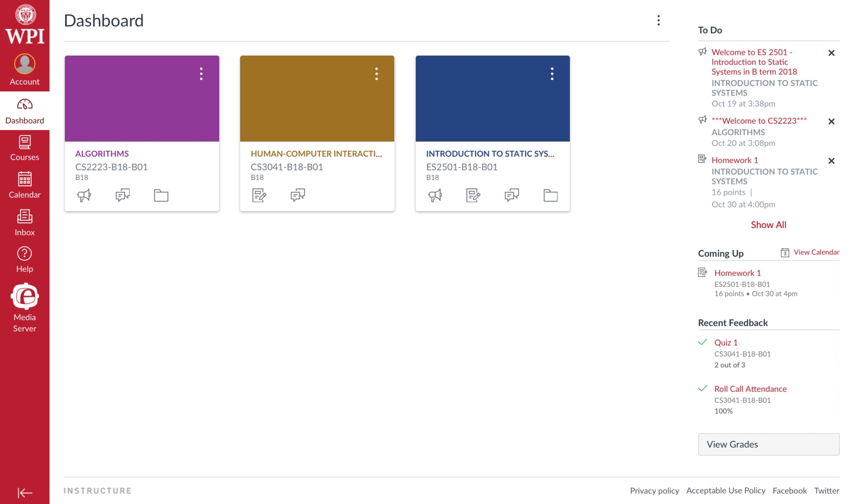The width and height of the screenshot is (860, 504).
Task: Open Algorithms card options menu
Action: [x=201, y=74]
